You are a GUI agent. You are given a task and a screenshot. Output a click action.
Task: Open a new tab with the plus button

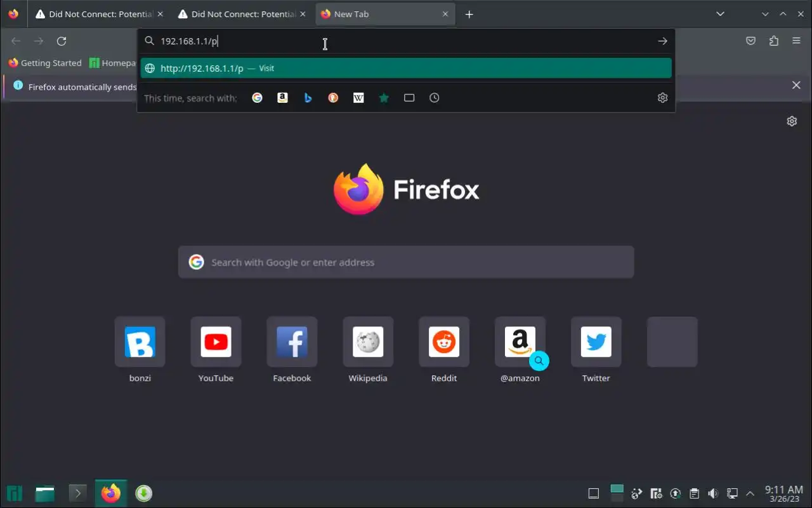click(x=469, y=14)
